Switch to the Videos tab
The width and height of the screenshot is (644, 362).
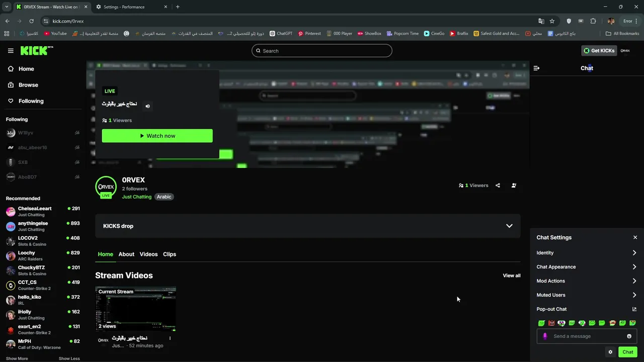pos(148,254)
